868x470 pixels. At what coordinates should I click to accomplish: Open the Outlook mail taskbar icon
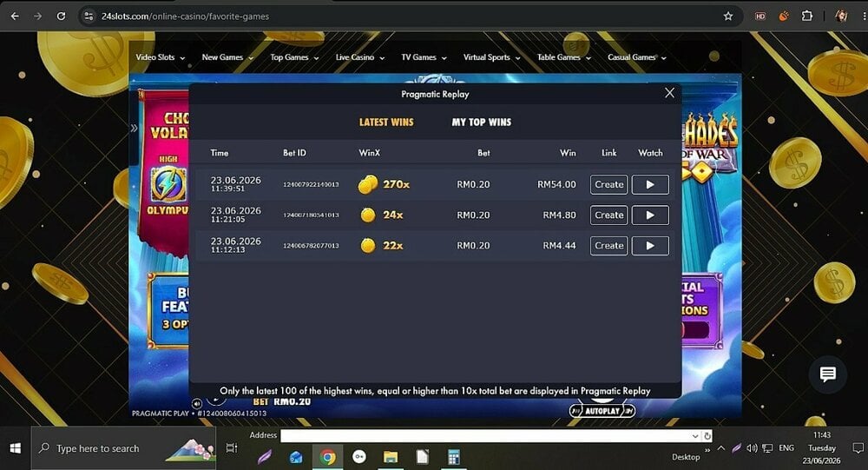coord(296,457)
